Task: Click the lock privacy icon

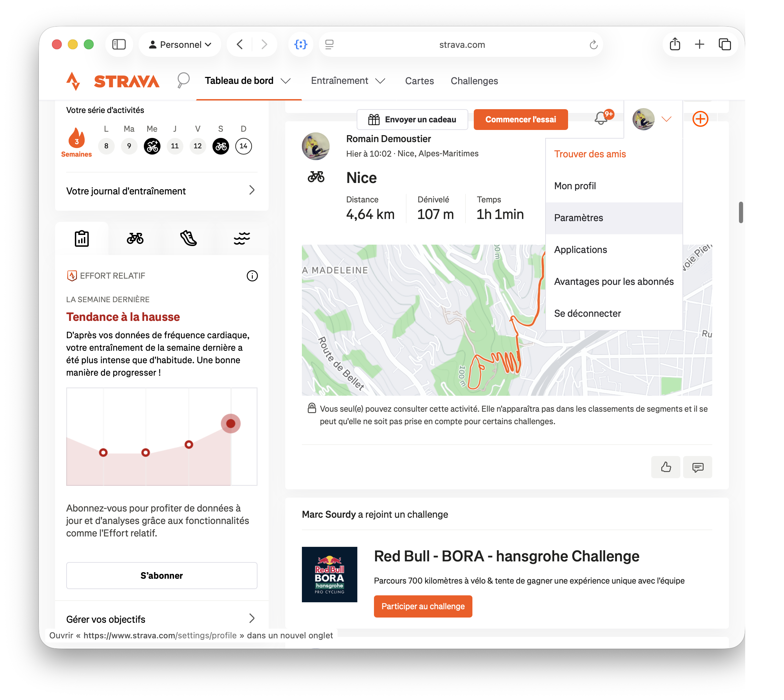Action: pyautogui.click(x=312, y=408)
